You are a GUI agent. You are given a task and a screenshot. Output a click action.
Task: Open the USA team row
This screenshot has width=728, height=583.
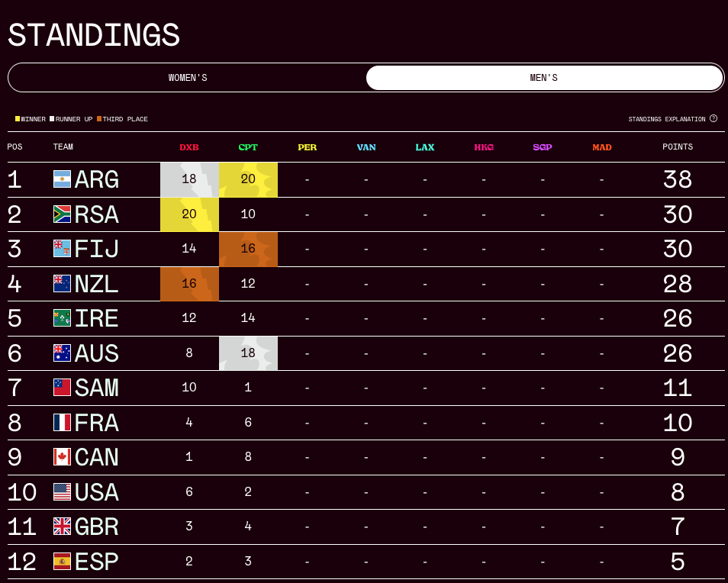tap(366, 492)
